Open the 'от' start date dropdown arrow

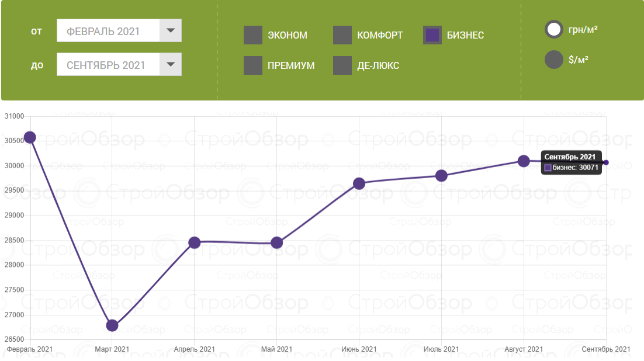pos(171,31)
